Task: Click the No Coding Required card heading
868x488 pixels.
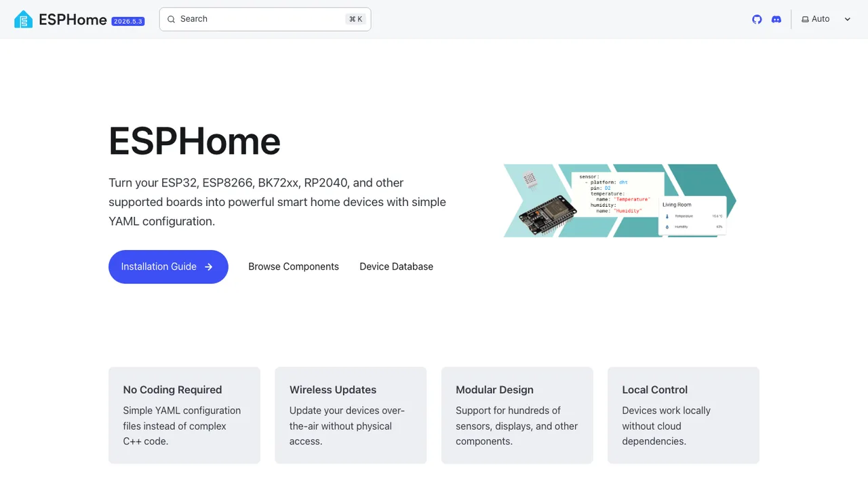Action: [172, 390]
